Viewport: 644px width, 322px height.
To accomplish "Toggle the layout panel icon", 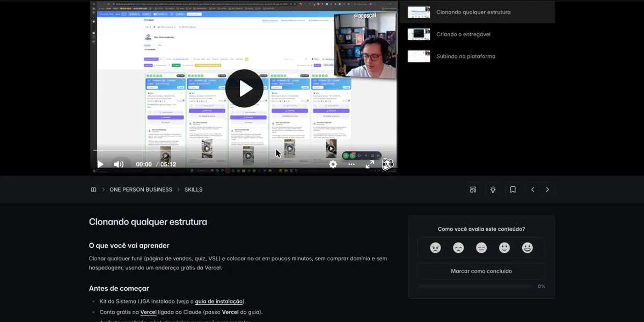I will tap(473, 189).
